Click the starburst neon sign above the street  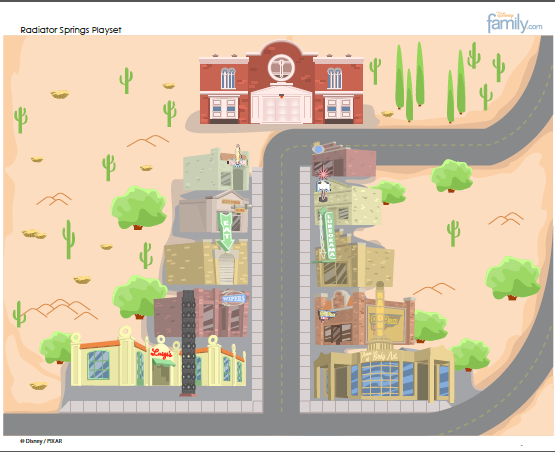coord(323,174)
